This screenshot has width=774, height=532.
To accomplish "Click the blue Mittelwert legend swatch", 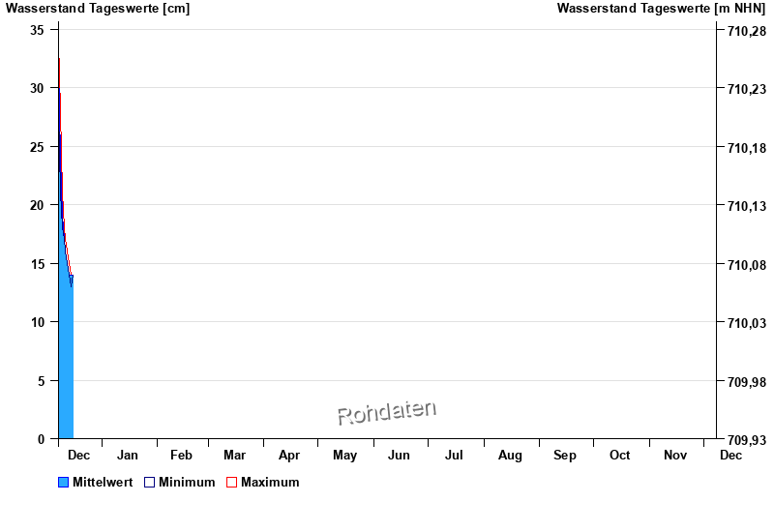I will pyautogui.click(x=64, y=483).
